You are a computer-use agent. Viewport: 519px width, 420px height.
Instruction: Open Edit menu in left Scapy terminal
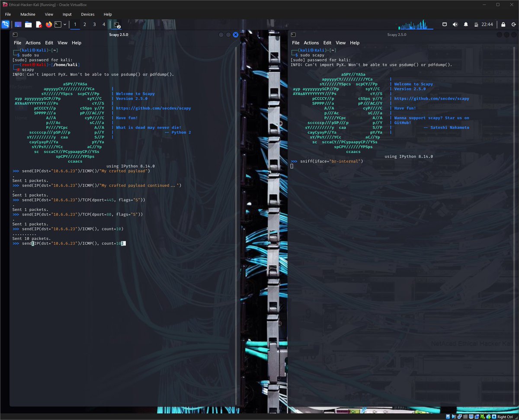49,43
